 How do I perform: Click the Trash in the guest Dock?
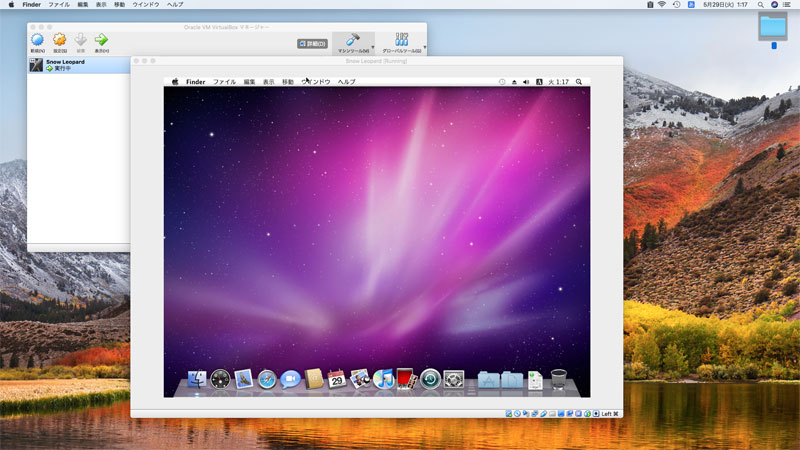559,379
